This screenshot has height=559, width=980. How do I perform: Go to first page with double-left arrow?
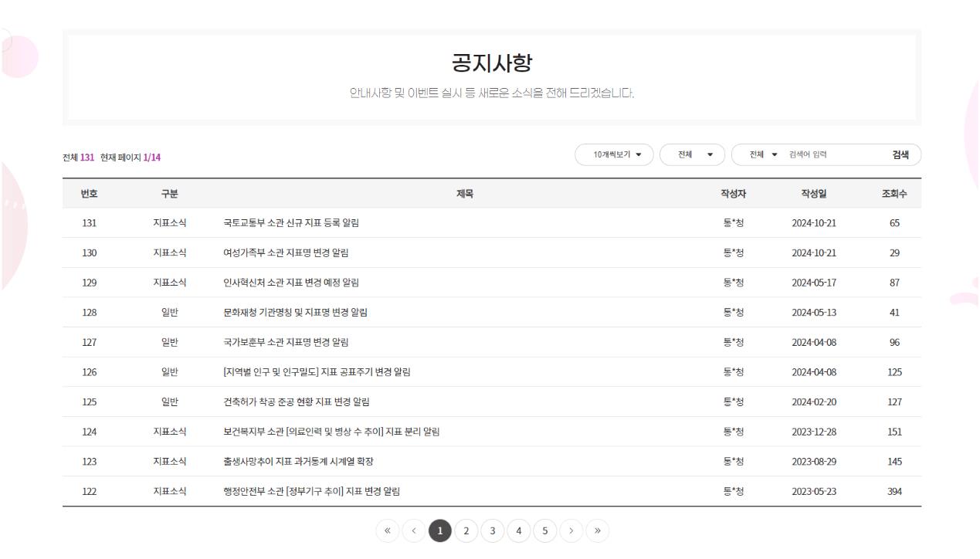388,531
